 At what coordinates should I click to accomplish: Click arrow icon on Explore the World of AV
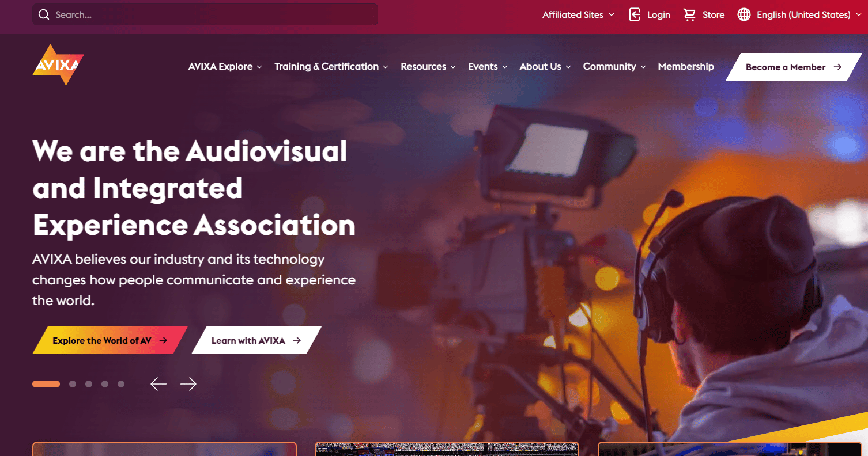[163, 340]
